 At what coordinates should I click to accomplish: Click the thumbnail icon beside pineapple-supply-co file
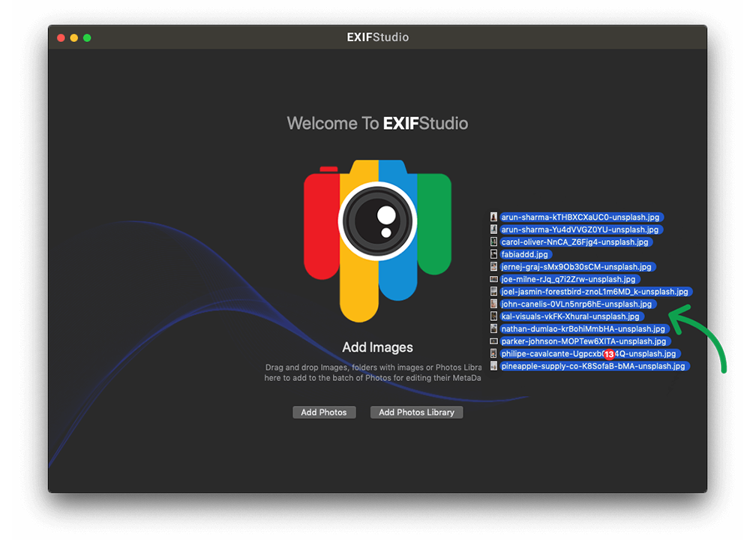pos(493,366)
